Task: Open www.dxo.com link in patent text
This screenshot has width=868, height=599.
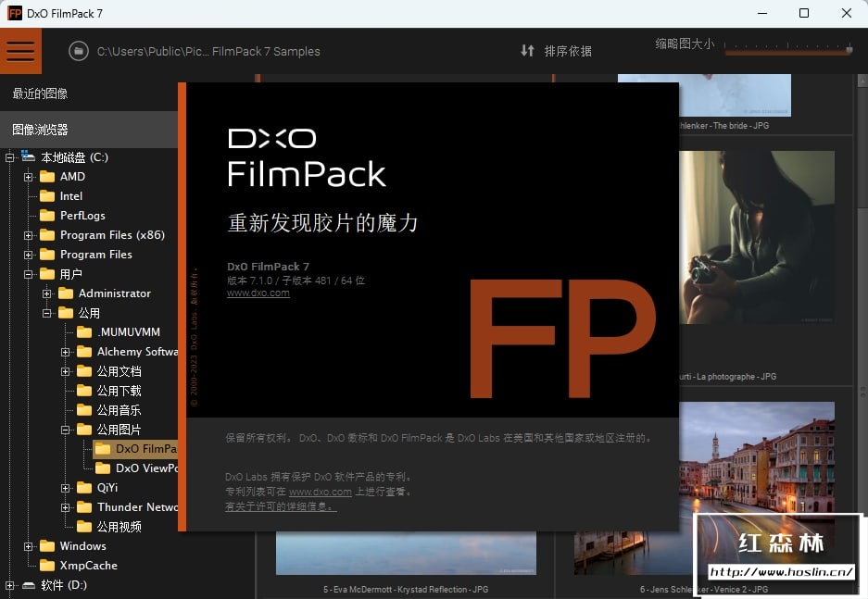Action: coord(320,492)
